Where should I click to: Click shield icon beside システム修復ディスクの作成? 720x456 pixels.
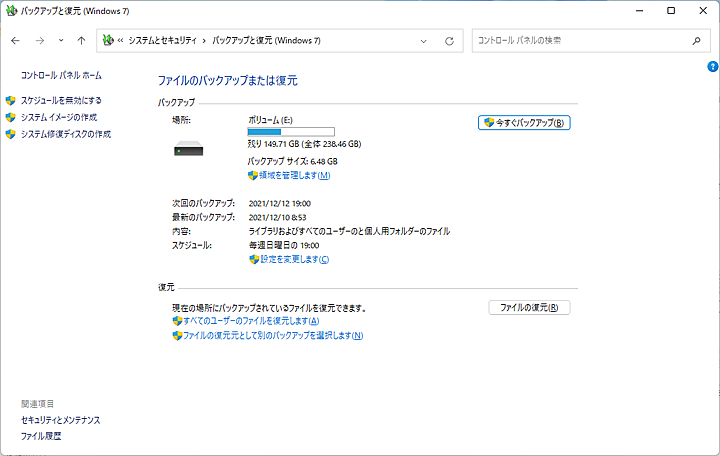click(11, 134)
